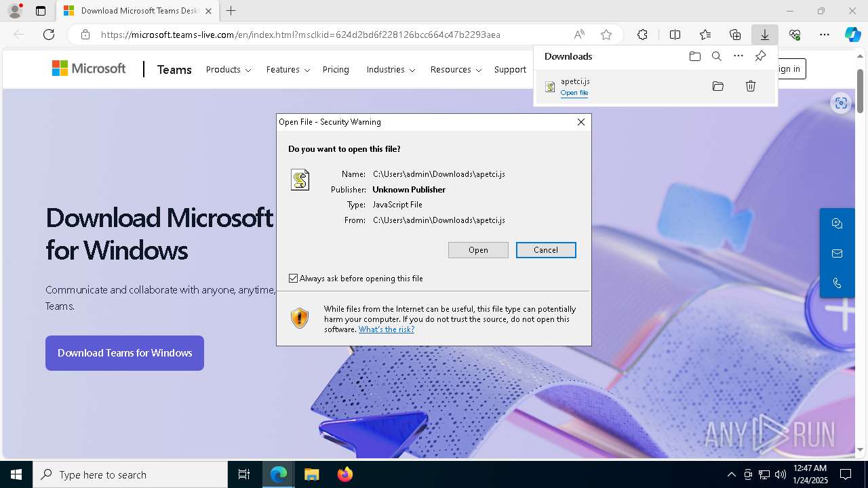Open more options in Downloads panel
Screen dimensions: 868x488
738,56
